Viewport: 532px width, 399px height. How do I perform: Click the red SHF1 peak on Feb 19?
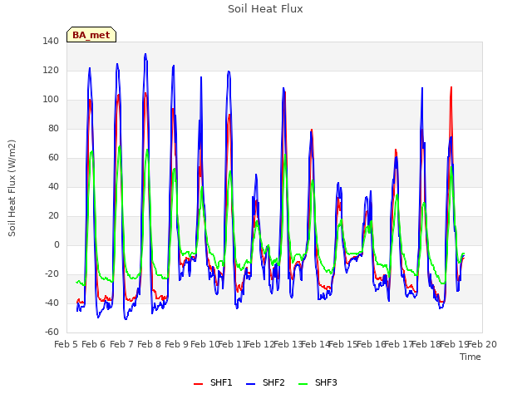point(451,87)
